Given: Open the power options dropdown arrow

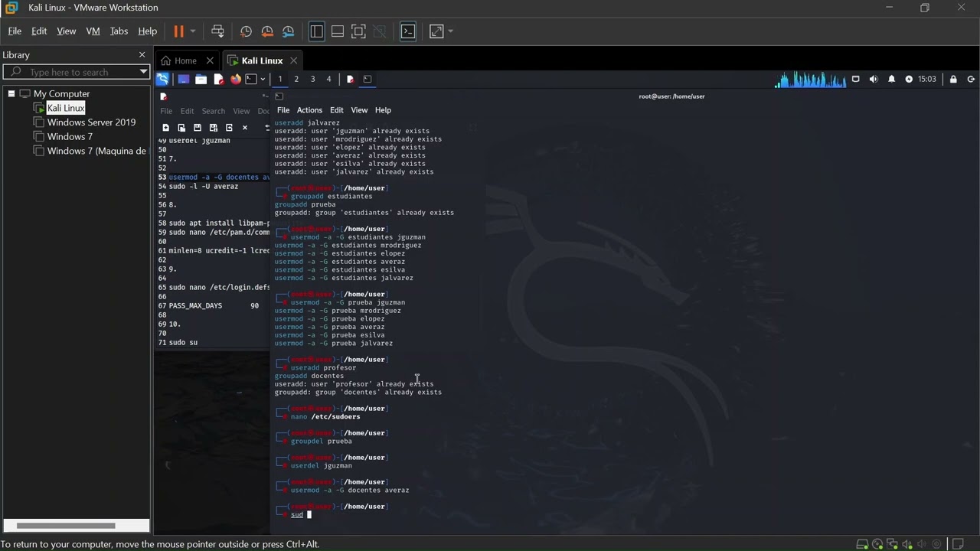Looking at the screenshot, I should click(192, 31).
